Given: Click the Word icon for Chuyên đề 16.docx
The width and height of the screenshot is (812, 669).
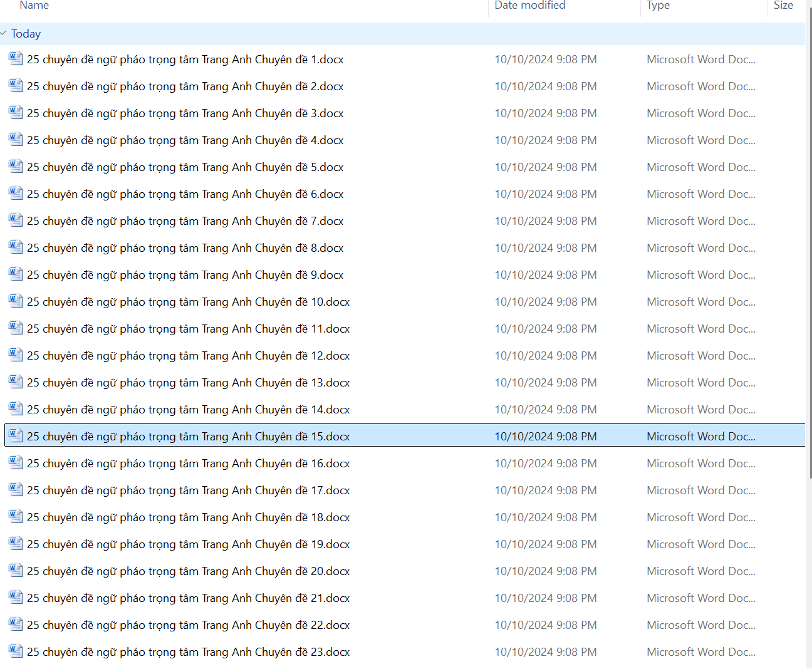Looking at the screenshot, I should [16, 463].
